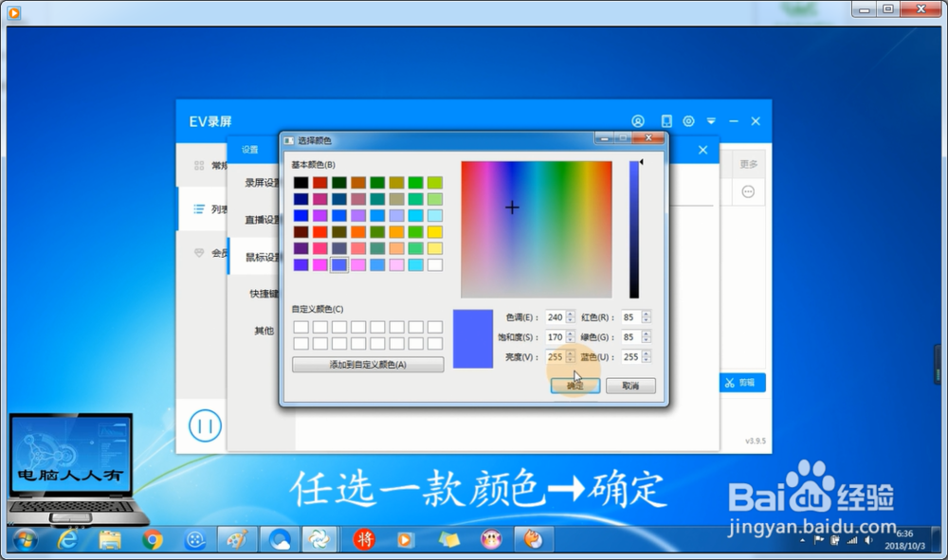The image size is (948, 560).
Task: Click the mobile device icon in EV录屏 header
Action: tap(666, 121)
